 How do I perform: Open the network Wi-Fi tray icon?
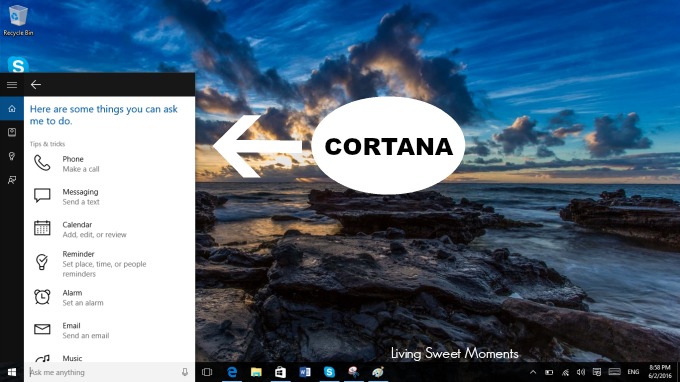565,372
